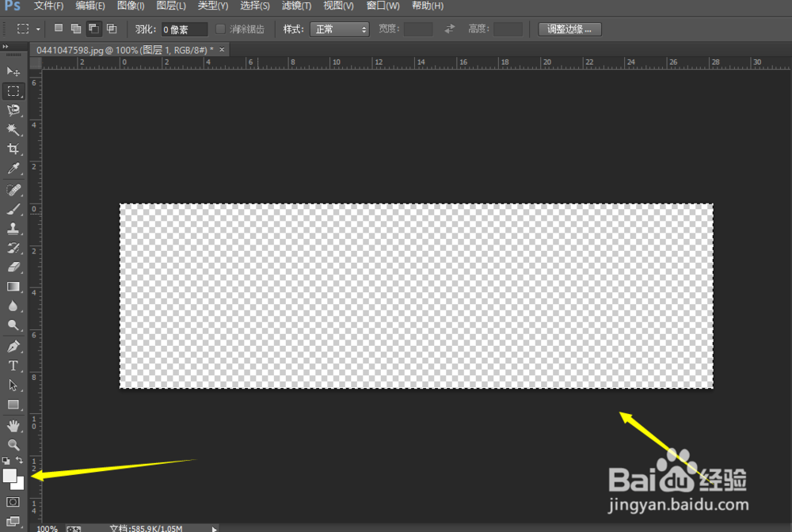Select the Zoom tool
This screenshot has height=532, width=792.
13,445
